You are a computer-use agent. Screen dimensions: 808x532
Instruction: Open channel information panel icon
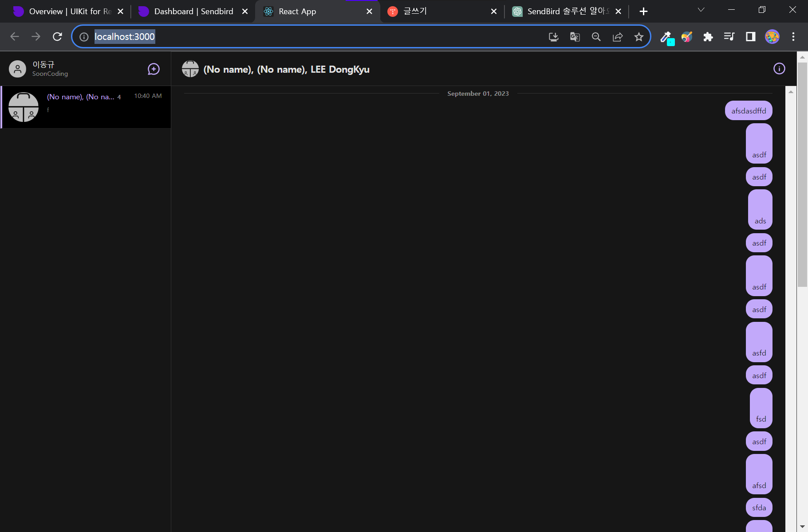779,69
